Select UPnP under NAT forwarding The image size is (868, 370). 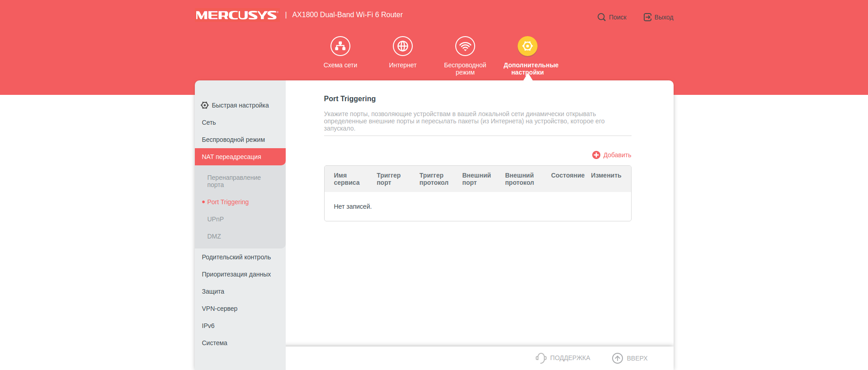[215, 219]
